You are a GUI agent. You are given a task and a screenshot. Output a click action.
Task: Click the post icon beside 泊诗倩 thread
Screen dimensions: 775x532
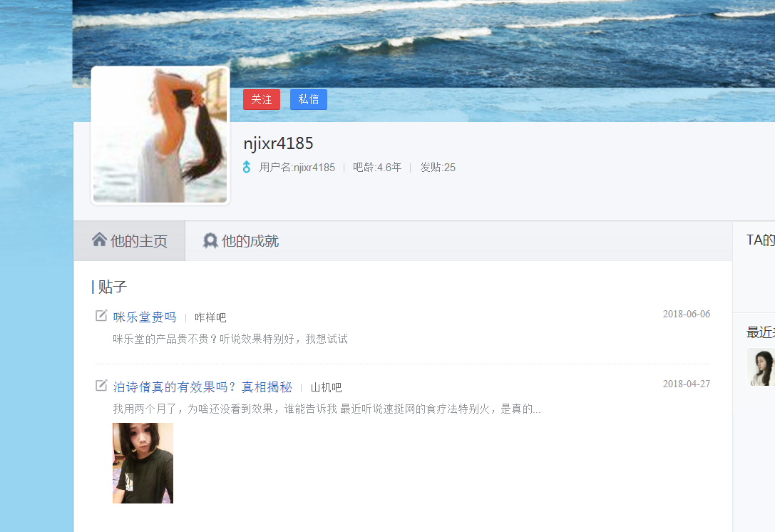point(101,386)
